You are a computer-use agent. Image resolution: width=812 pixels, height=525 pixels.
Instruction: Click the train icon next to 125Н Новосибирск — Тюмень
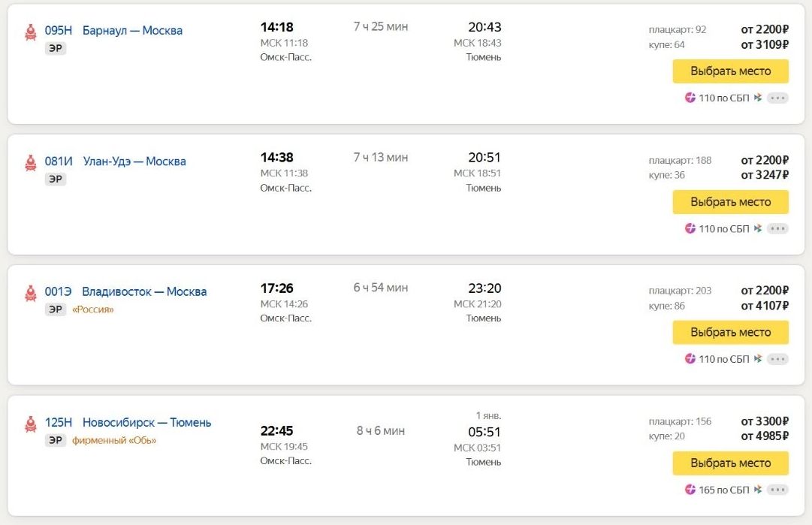(x=31, y=424)
